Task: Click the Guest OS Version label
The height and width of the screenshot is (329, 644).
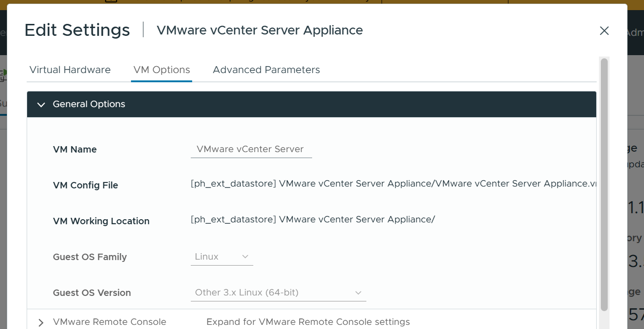Action: click(x=92, y=293)
